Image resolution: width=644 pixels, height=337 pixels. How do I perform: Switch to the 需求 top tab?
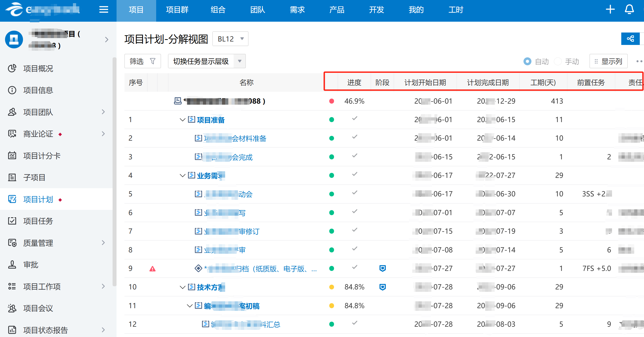coord(297,10)
